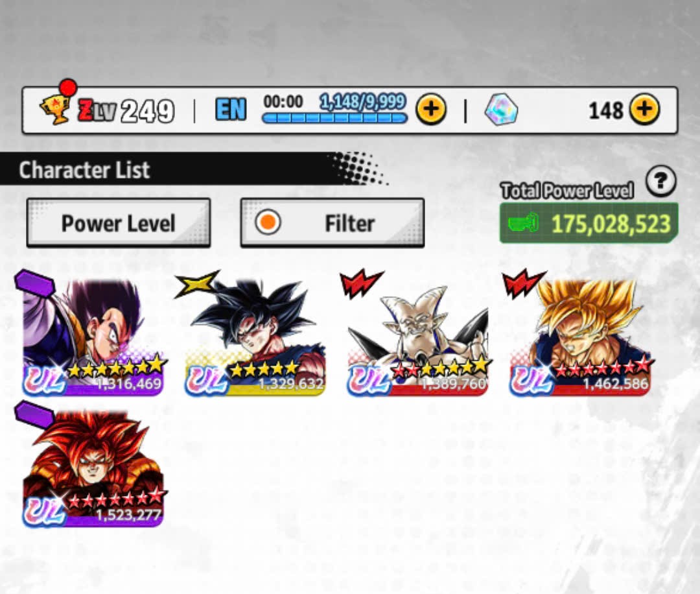
Task: Tap the yellow element badge on Ultra Instinct Goku
Action: (196, 284)
